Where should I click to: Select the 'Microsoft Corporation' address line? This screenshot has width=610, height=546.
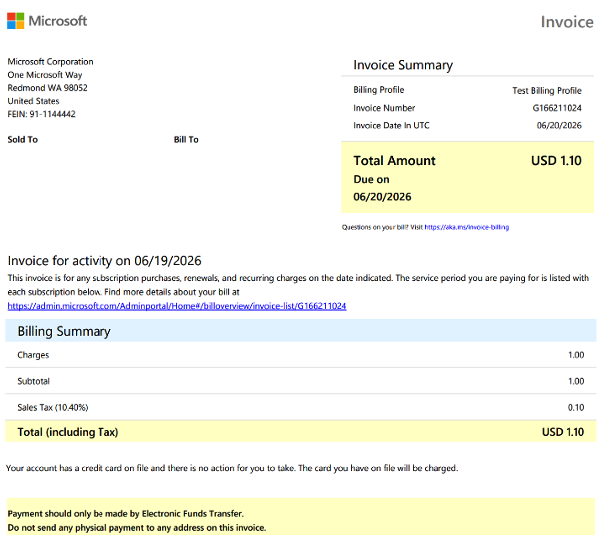pyautogui.click(x=51, y=61)
